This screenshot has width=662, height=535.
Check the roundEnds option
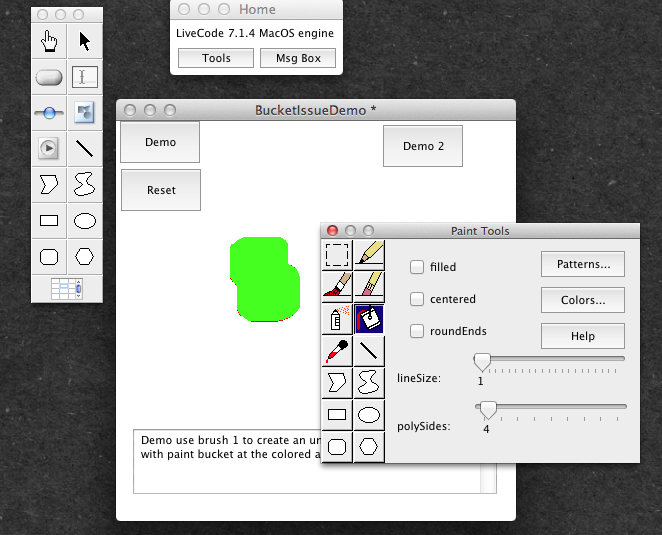point(417,331)
